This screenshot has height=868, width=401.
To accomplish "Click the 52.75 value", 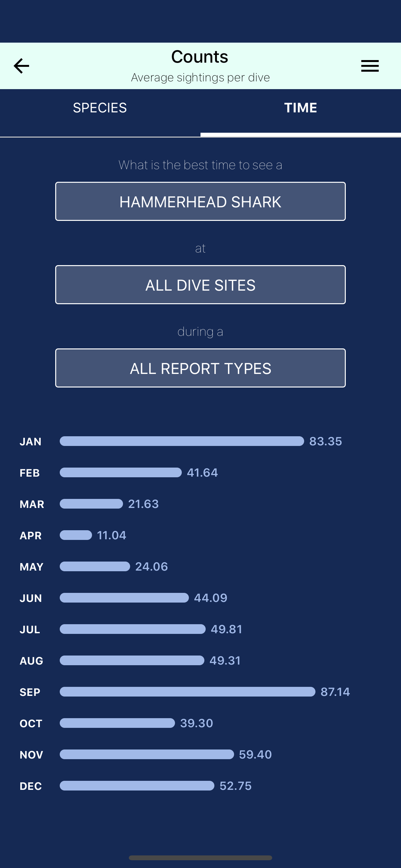I will tap(236, 786).
